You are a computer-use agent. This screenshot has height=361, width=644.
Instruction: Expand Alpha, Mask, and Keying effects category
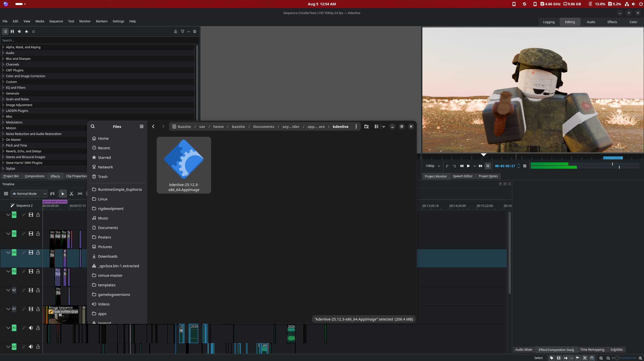pos(3,47)
